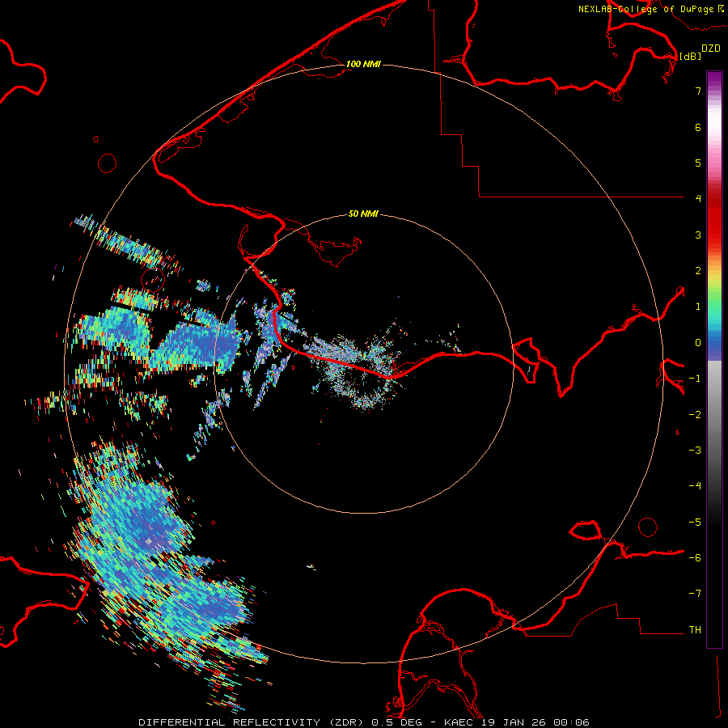Click the -2 tick label on color scale
728x728 pixels.
coord(695,415)
